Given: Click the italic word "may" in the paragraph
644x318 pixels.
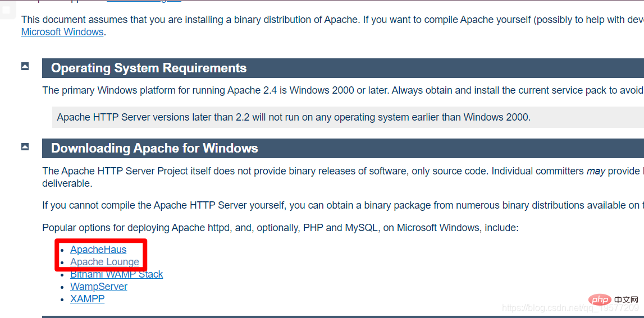Looking at the screenshot, I should (596, 171).
